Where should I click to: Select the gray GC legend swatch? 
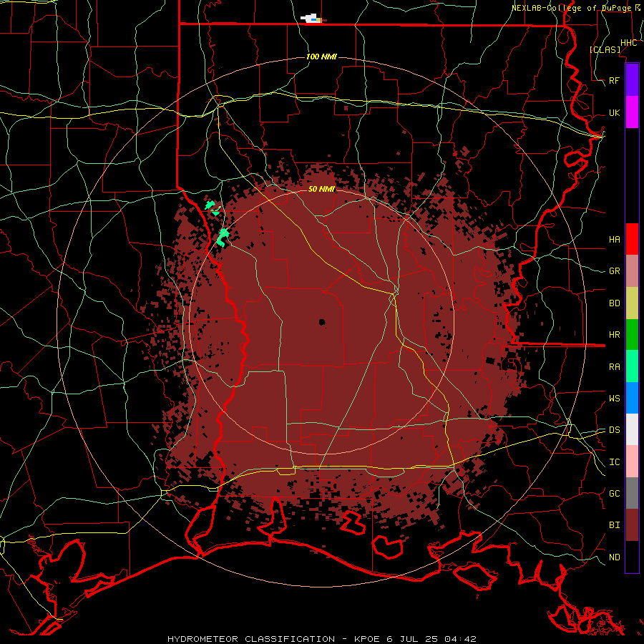632,493
